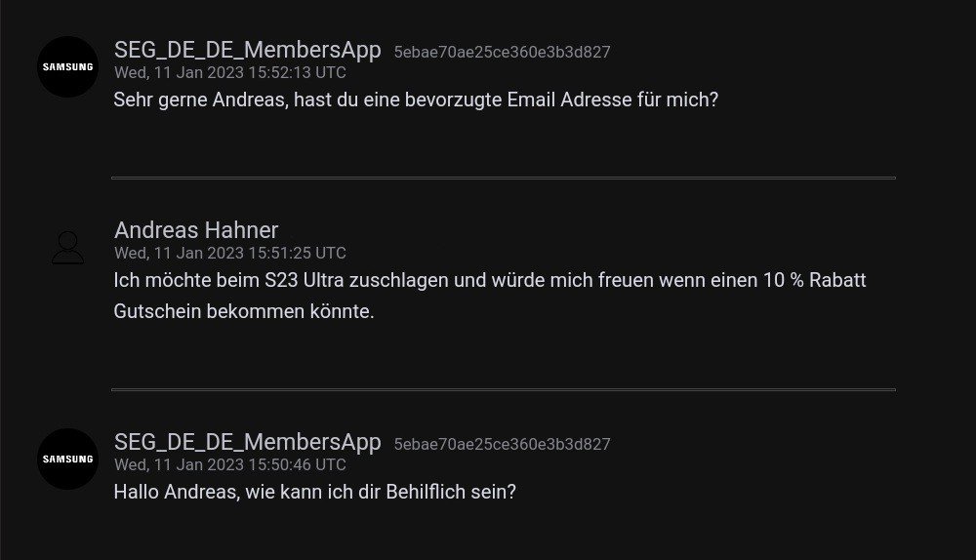
Task: Select the Andreas Hahner sender name
Action: [x=196, y=230]
